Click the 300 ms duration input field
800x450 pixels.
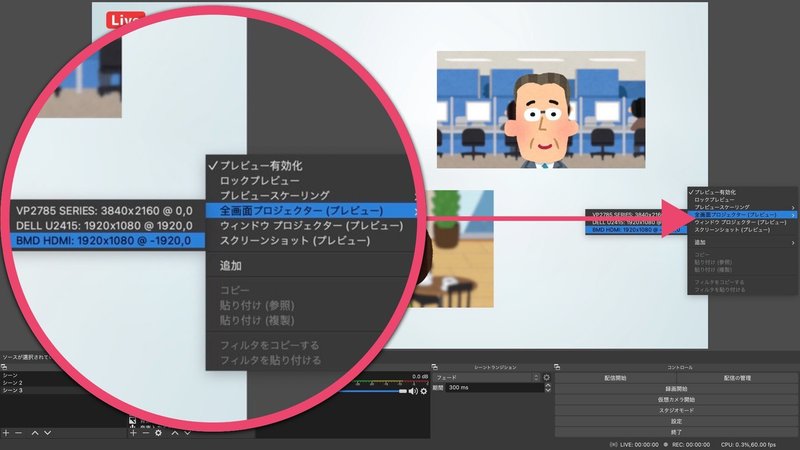coord(494,388)
